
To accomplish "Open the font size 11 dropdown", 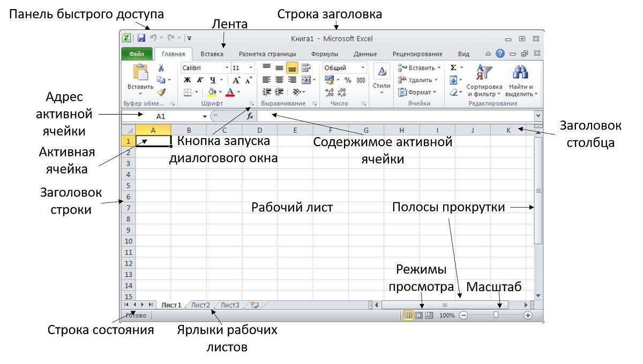I will point(251,68).
